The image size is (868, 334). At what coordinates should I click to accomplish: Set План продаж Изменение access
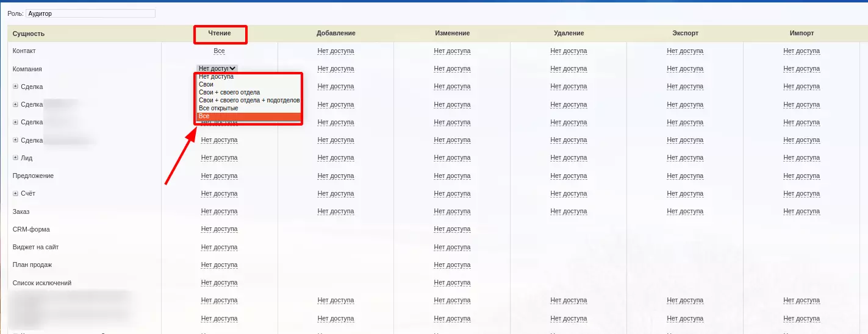(x=452, y=265)
